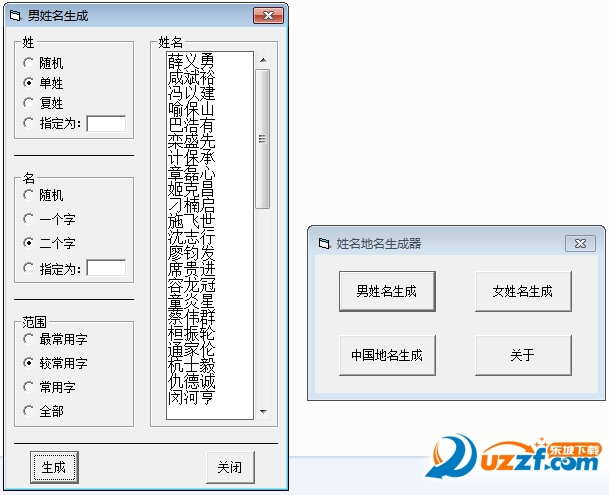This screenshot has width=609, height=495.
Task: Select the name 冯以建 in the list
Action: point(191,93)
